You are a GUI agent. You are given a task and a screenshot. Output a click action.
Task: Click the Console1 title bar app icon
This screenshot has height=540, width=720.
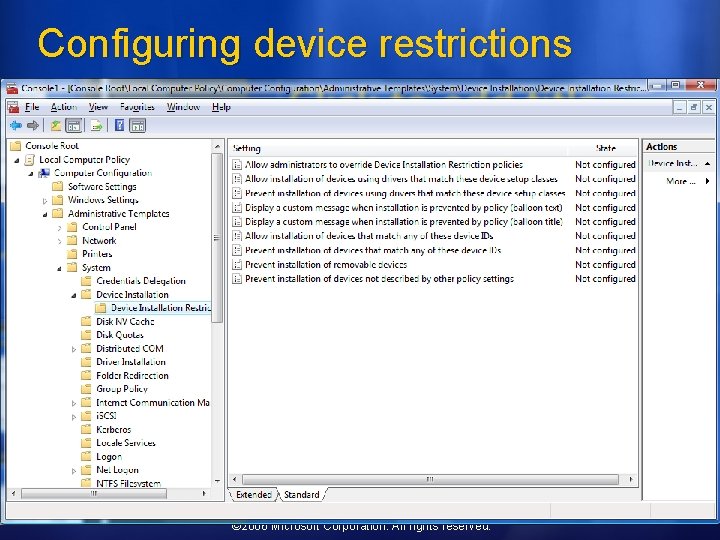pyautogui.click(x=12, y=88)
